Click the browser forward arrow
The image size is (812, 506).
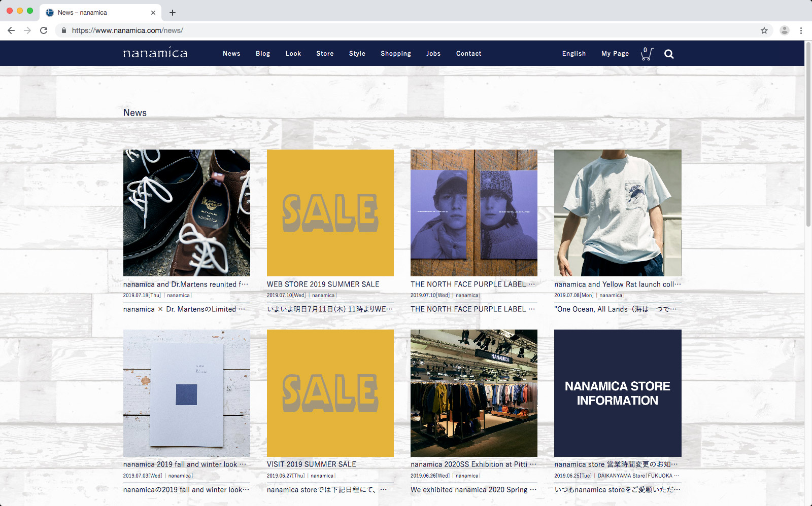(27, 30)
